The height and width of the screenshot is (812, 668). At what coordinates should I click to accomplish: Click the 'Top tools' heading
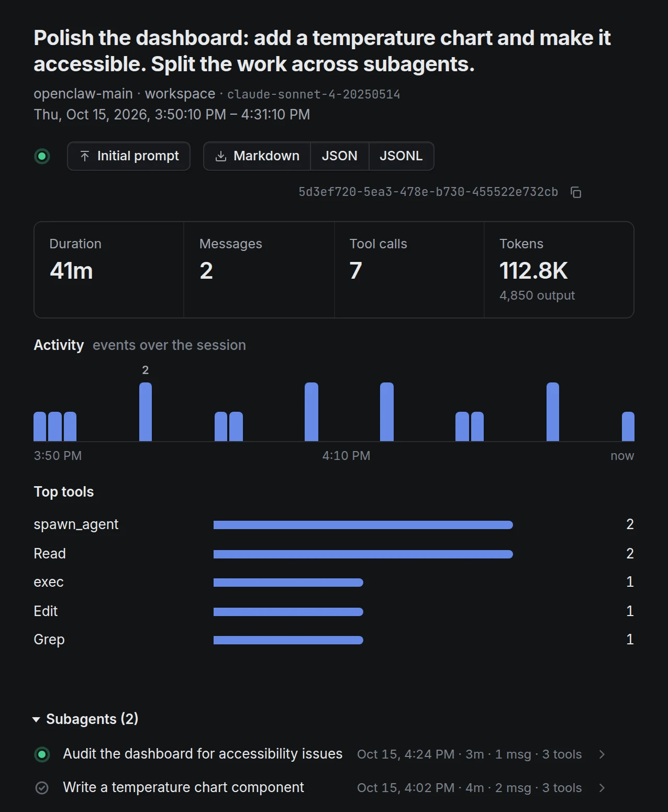[64, 492]
